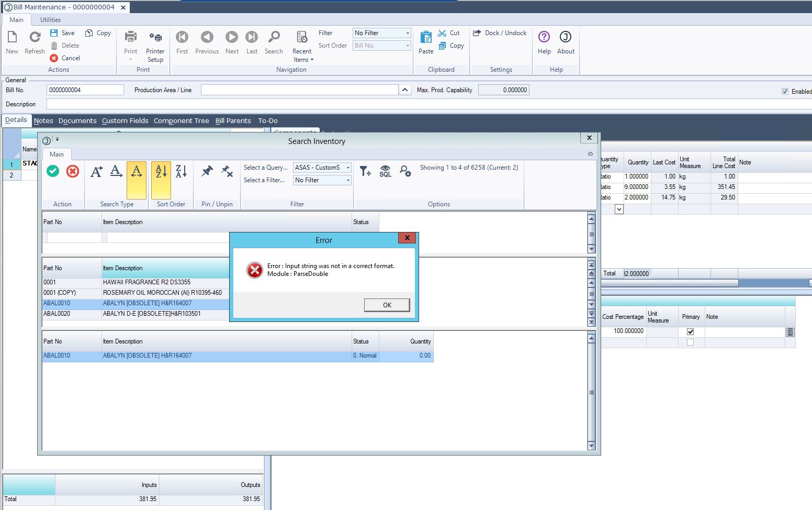Click the add filter funnel icon

[365, 171]
